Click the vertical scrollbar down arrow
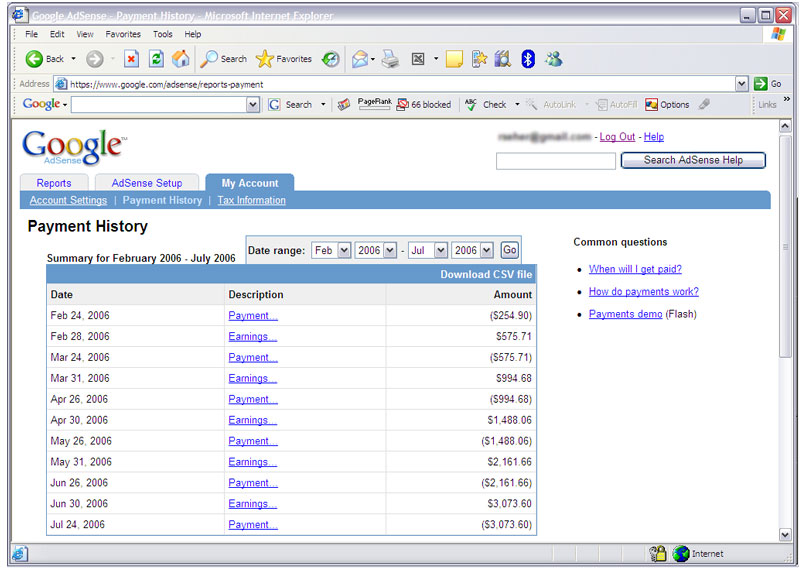The width and height of the screenshot is (800, 568). pyautogui.click(x=785, y=534)
